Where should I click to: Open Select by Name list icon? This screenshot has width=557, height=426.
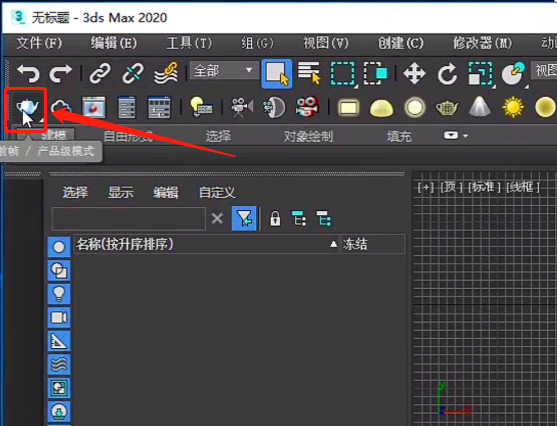tap(309, 73)
